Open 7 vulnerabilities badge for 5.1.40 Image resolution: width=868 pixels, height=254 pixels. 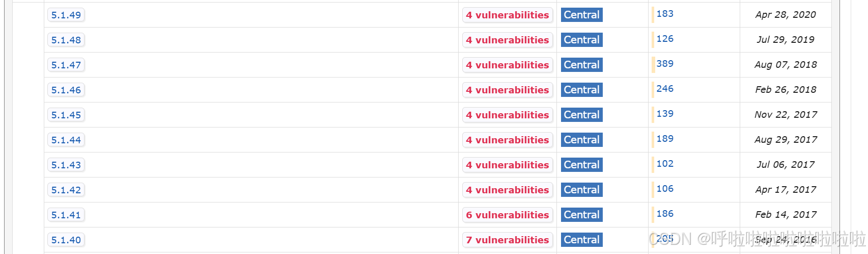(508, 240)
